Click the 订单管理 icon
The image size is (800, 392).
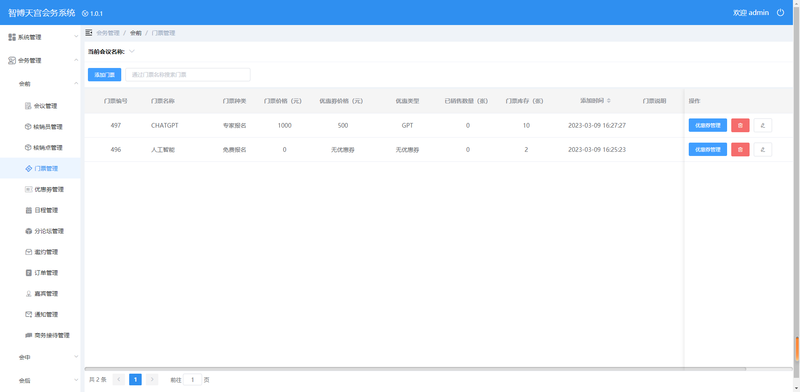pos(28,273)
